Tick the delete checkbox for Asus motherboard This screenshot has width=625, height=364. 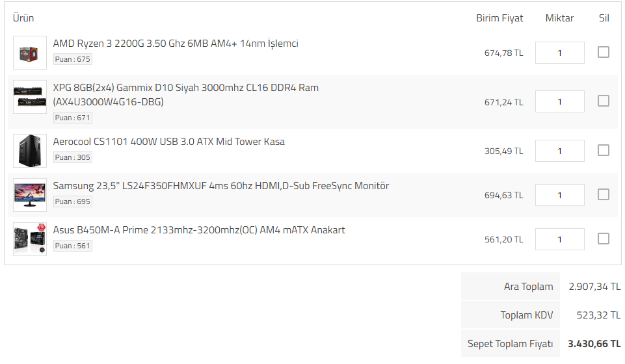tap(604, 239)
